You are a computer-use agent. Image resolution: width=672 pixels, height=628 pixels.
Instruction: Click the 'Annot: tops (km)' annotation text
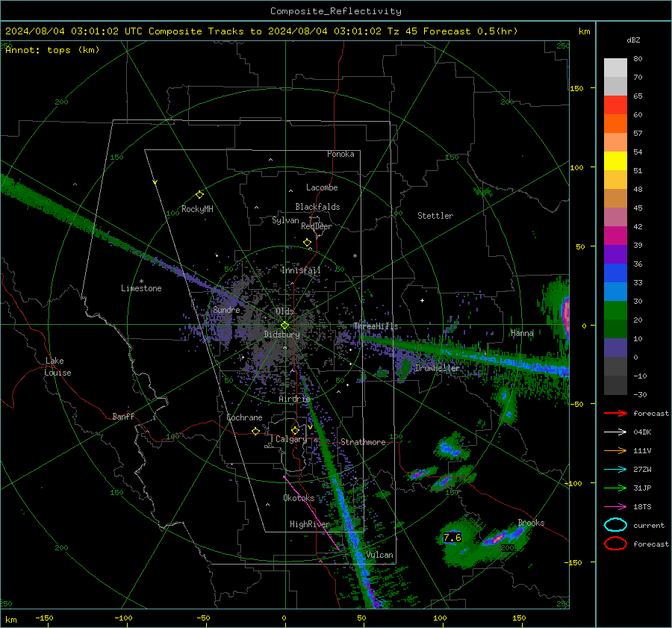pyautogui.click(x=52, y=50)
